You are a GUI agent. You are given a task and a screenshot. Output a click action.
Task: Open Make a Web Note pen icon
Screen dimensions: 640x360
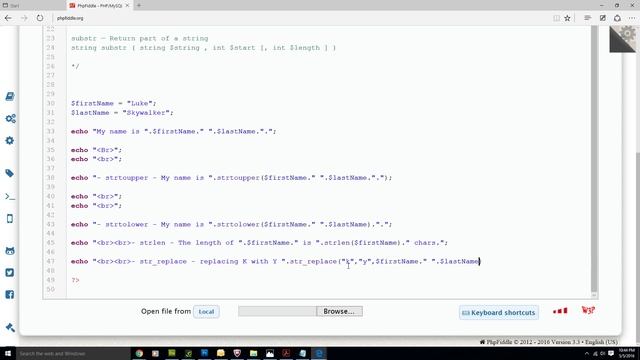click(x=602, y=18)
